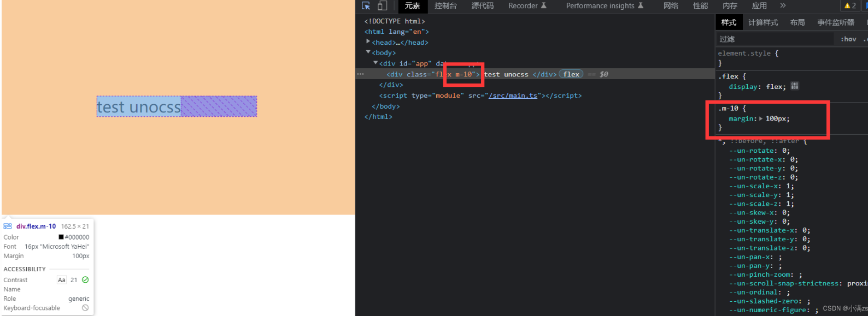Click the three-dots icon on selected DOM row
The image size is (868, 316).
(360, 74)
